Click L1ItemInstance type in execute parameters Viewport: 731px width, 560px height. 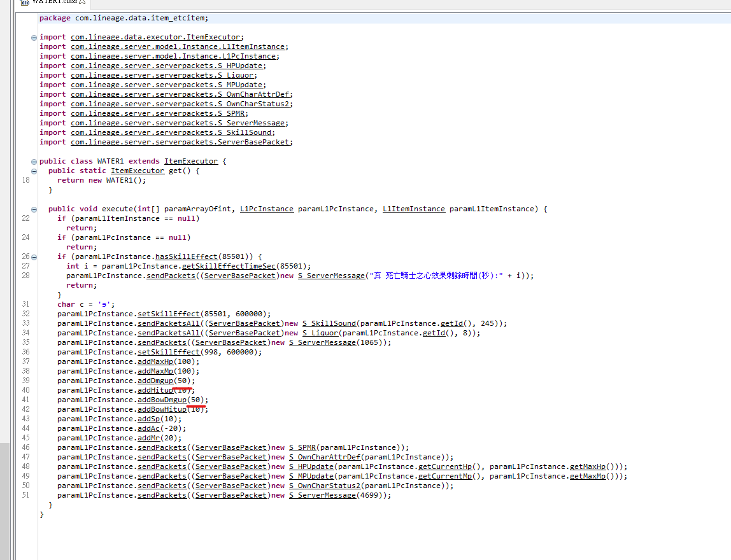coord(414,209)
